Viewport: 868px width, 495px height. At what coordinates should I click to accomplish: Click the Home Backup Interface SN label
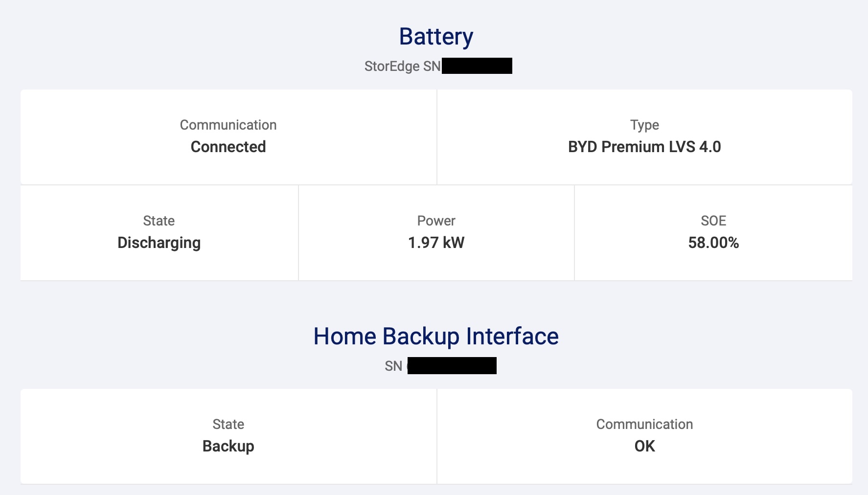pyautogui.click(x=393, y=366)
